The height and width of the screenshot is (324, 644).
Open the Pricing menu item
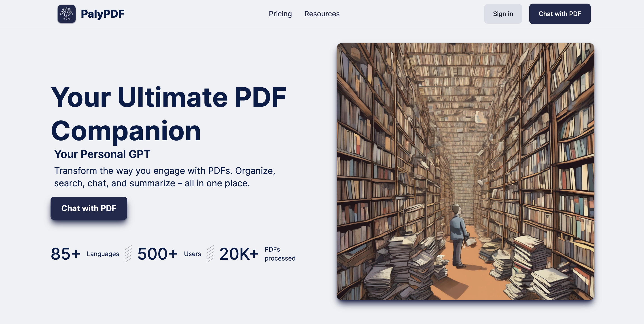(x=280, y=14)
